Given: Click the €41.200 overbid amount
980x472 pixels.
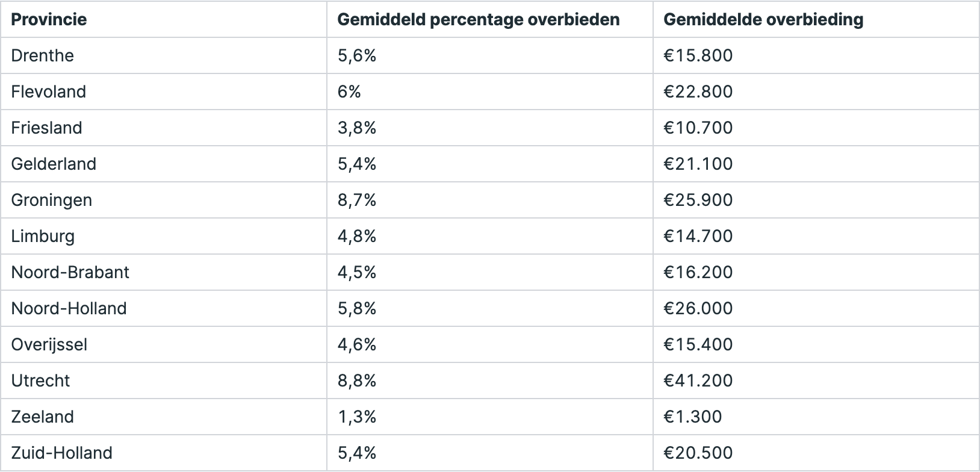Looking at the screenshot, I should click(x=698, y=380).
